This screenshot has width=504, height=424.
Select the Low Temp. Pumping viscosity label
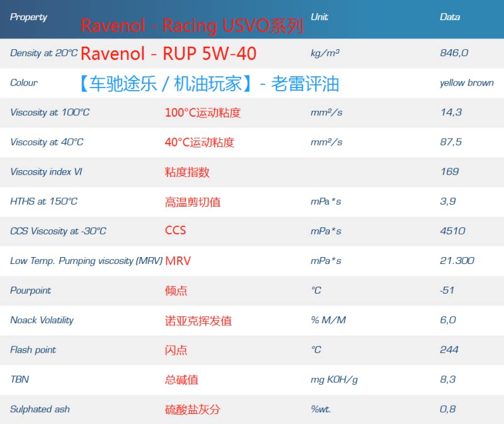click(86, 261)
